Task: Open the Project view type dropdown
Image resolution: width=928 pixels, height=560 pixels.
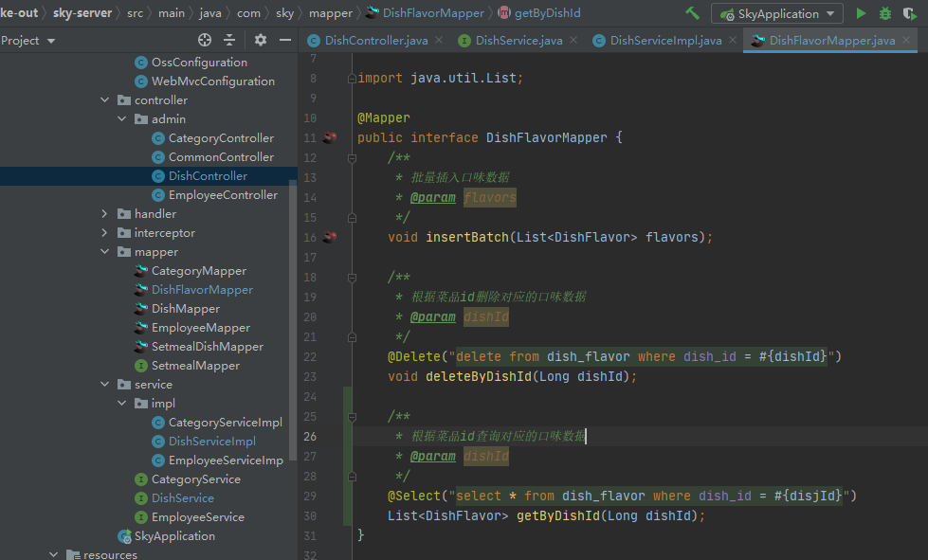Action: tap(50, 41)
